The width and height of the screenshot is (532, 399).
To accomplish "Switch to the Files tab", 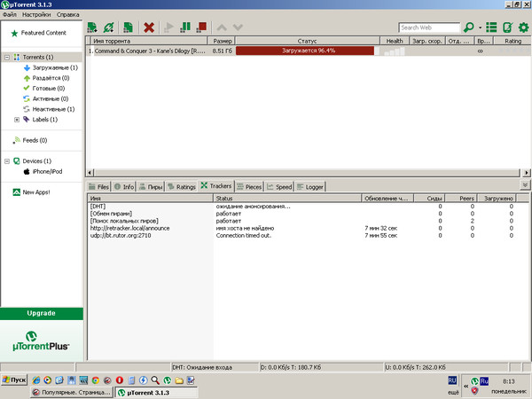I will click(x=98, y=187).
